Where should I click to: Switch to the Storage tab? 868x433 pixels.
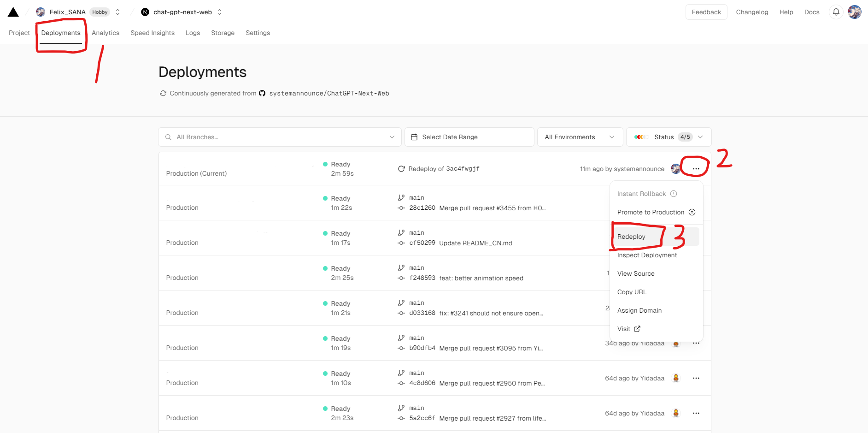[223, 33]
